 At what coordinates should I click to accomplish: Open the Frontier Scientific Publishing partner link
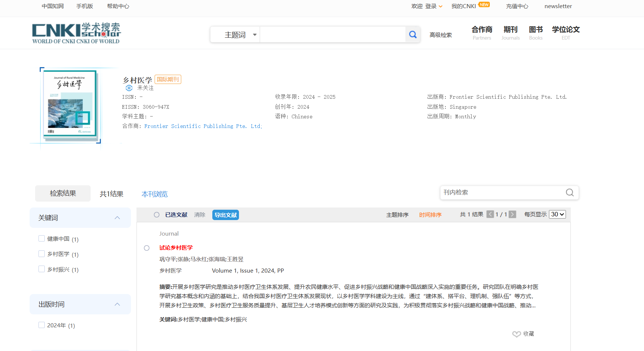[203, 126]
